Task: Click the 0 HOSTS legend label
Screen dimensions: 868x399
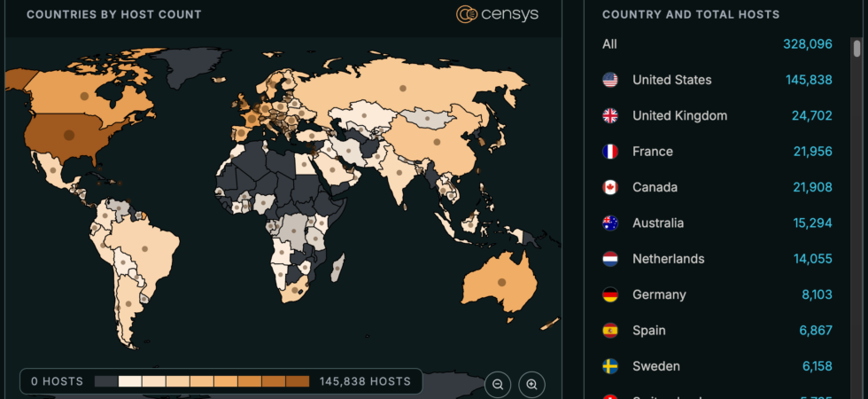Action: point(58,381)
